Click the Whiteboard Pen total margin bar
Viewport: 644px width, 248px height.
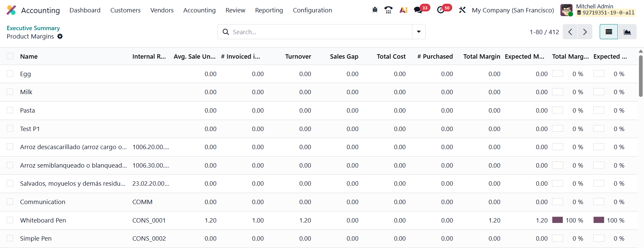click(557, 220)
